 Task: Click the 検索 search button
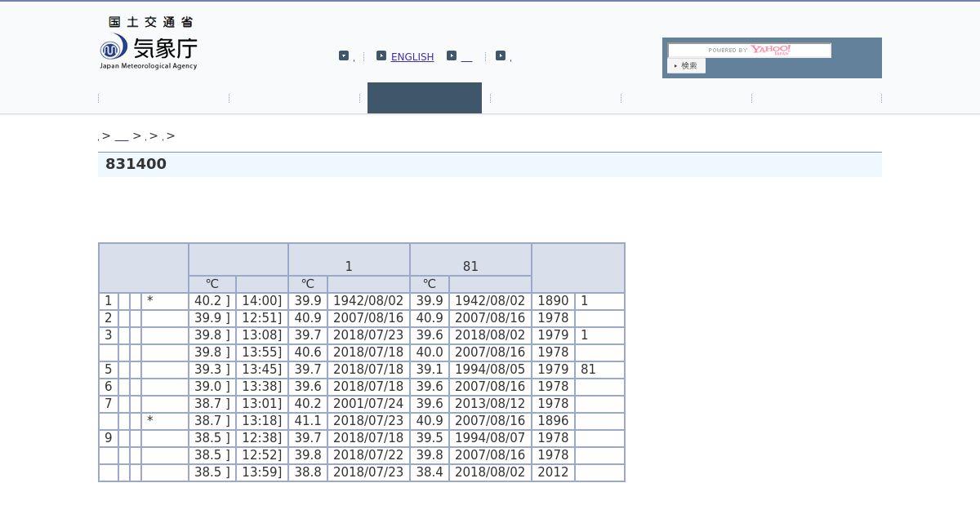[686, 66]
